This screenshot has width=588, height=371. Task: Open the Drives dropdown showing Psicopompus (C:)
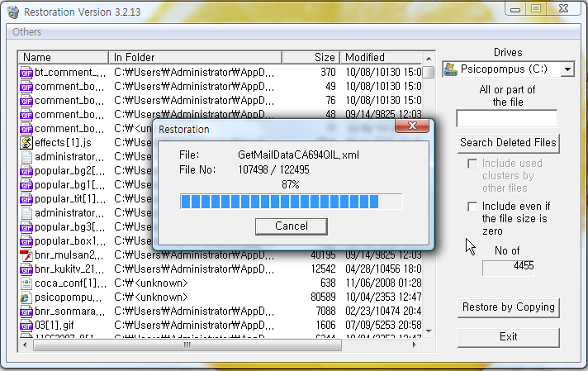508,69
